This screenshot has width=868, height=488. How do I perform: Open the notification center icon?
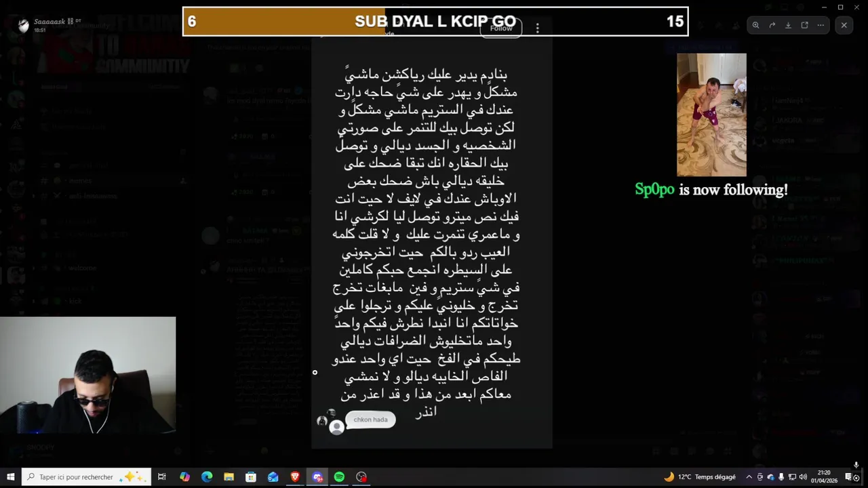pos(848,477)
